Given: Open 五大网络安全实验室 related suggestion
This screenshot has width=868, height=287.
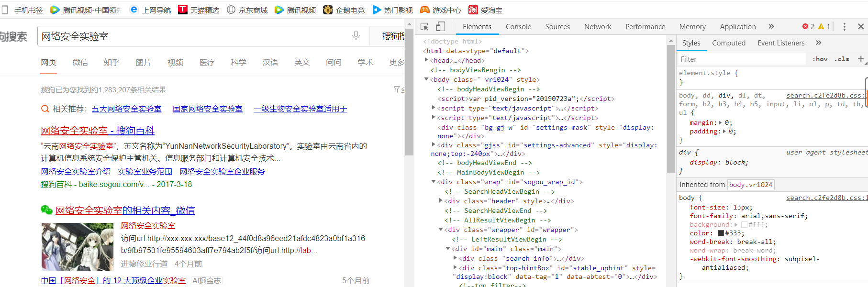Looking at the screenshot, I should click(126, 109).
